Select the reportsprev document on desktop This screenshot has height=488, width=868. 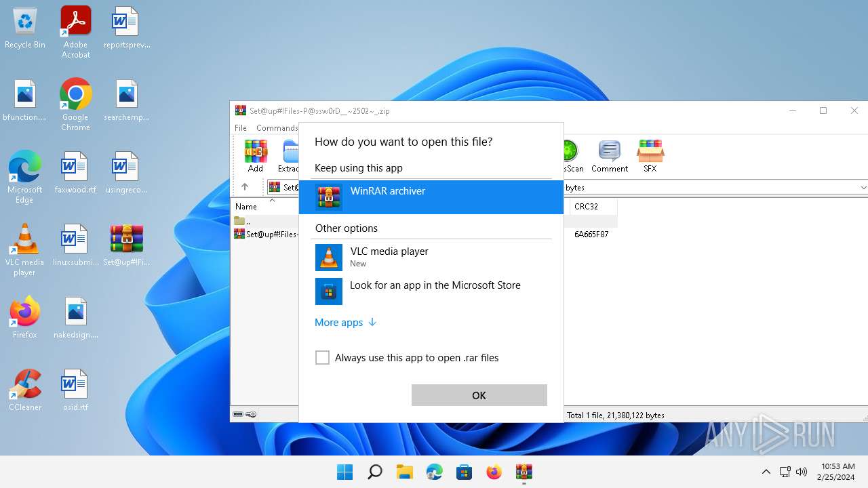point(127,29)
